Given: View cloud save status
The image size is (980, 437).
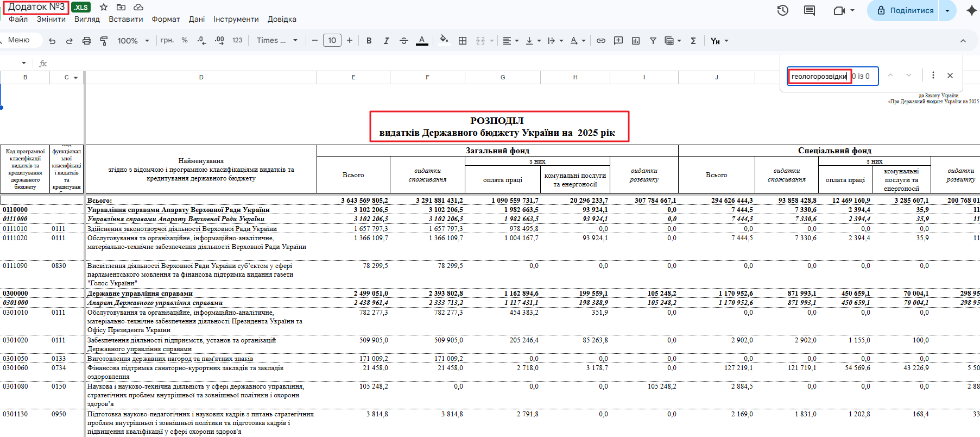Looking at the screenshot, I should pos(138,7).
